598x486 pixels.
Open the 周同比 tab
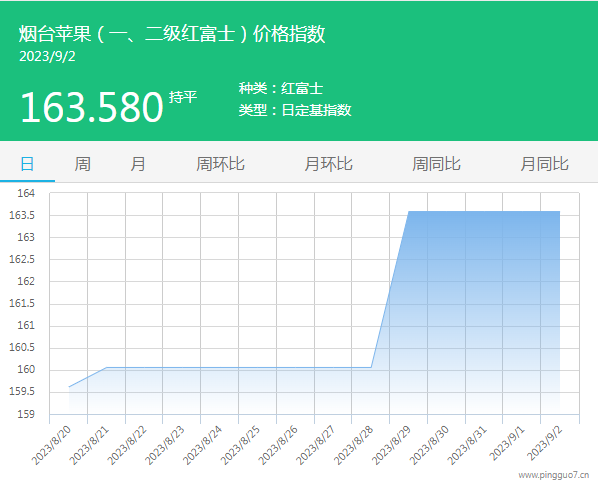click(436, 164)
